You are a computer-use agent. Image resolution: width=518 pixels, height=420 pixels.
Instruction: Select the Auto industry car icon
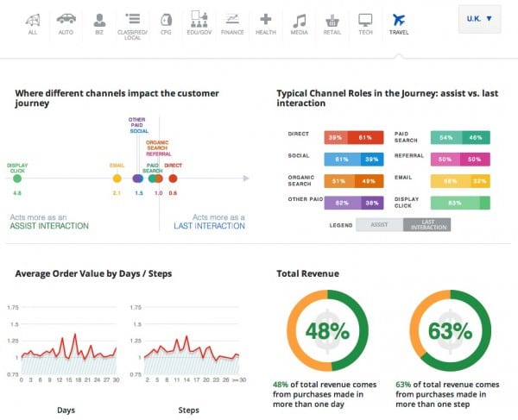(x=66, y=19)
